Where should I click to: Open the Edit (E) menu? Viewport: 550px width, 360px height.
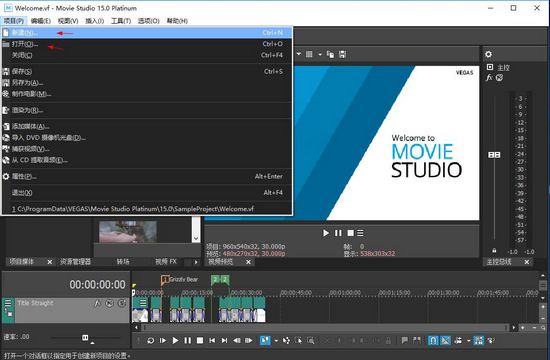41,21
